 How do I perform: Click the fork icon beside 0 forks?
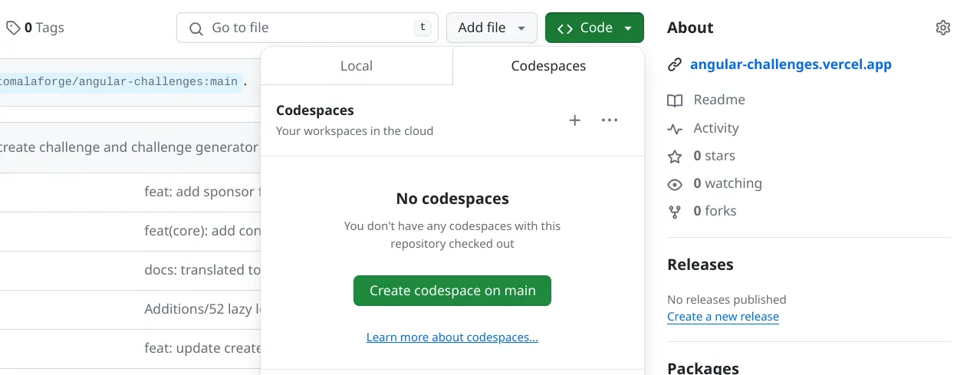(675, 212)
